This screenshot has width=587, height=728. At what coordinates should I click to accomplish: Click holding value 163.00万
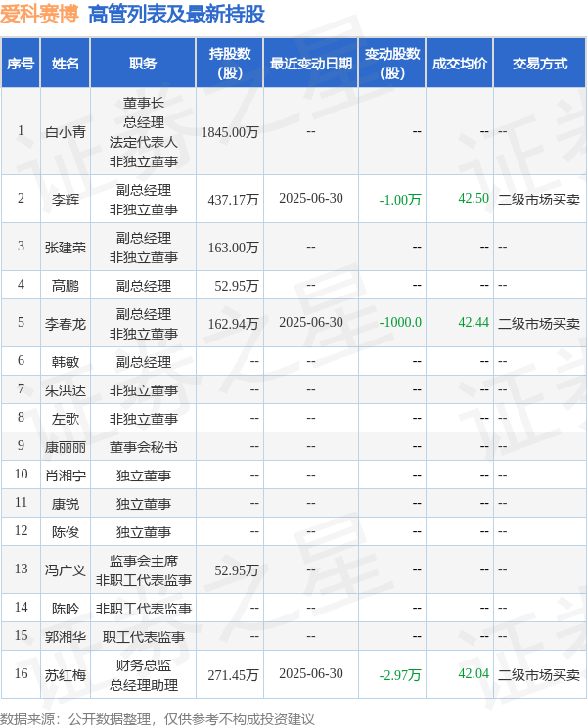(233, 248)
